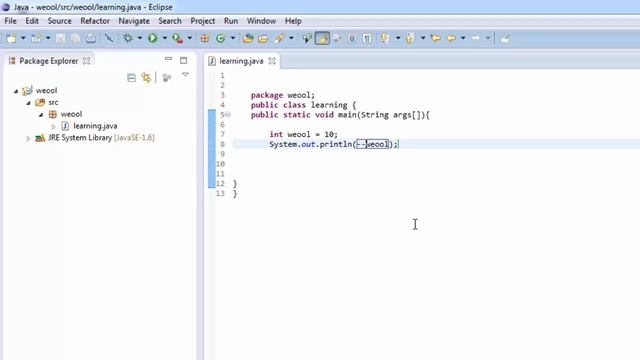Click the Open Task folder icon
640x360 pixels.
pyautogui.click(x=263, y=38)
